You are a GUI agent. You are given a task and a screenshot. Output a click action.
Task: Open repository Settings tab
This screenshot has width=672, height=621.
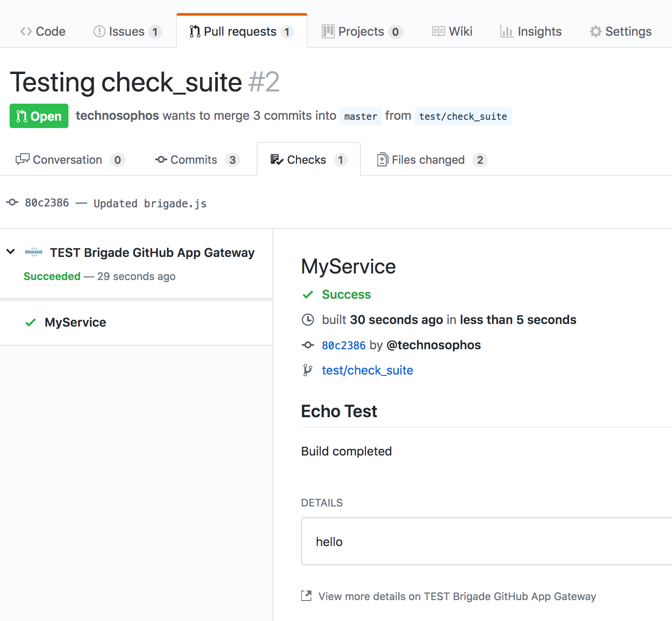pos(621,31)
